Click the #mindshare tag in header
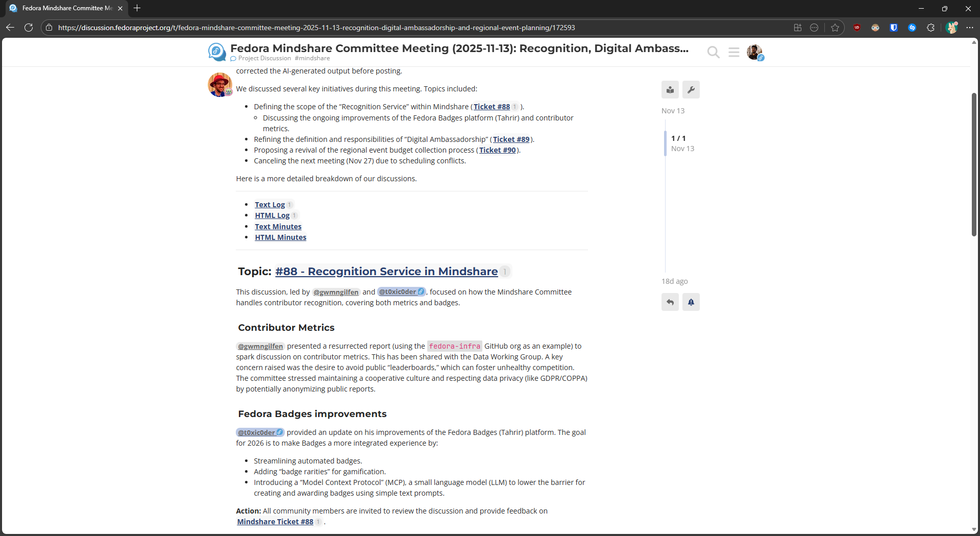This screenshot has width=980, height=536. click(312, 58)
